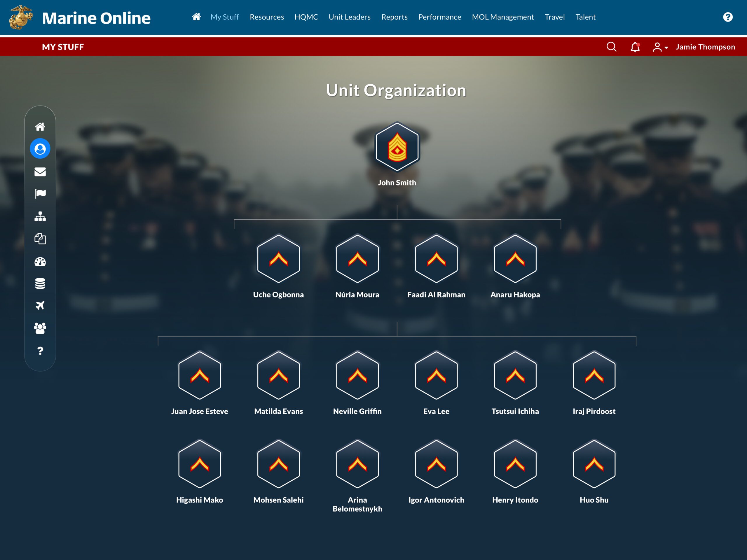The image size is (747, 560).
Task: Select Juan Jose Esteve's rank hexagon
Action: 200,375
